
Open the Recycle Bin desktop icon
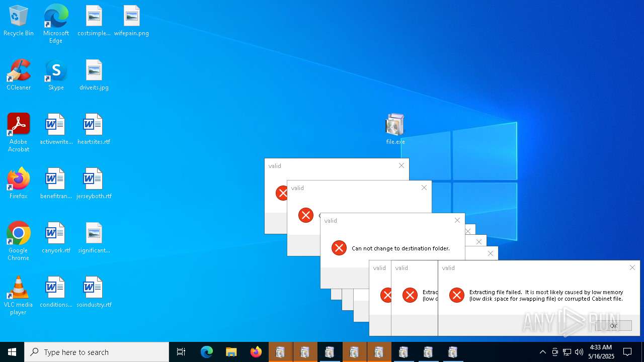coord(19,21)
